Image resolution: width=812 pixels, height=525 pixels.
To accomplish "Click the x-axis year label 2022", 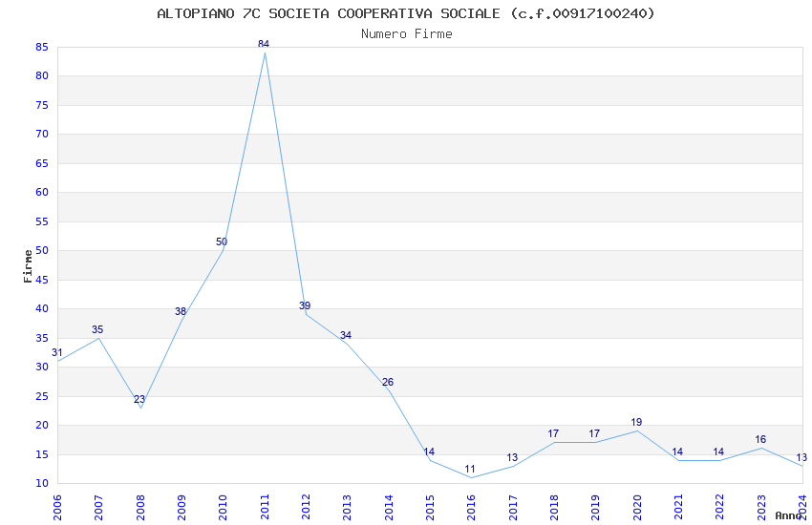I will click(720, 508).
